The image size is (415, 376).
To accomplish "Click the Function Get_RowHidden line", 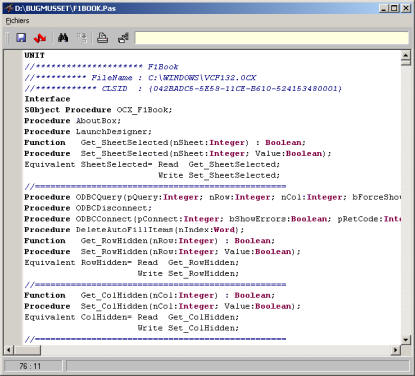I will [x=150, y=241].
